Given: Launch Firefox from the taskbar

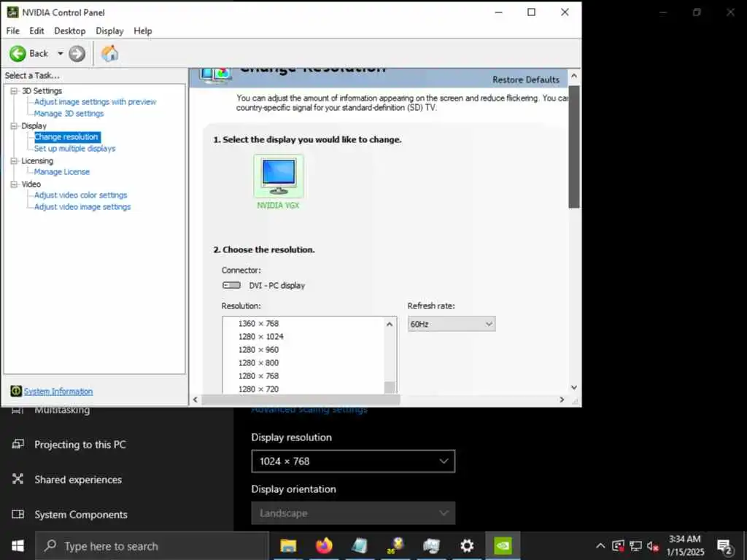Looking at the screenshot, I should pyautogui.click(x=324, y=545).
